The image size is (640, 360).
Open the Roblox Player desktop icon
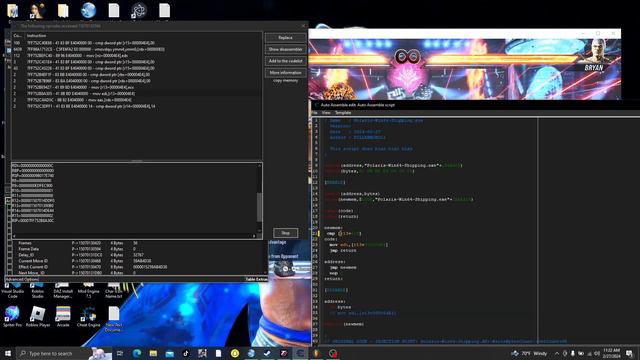click(38, 317)
